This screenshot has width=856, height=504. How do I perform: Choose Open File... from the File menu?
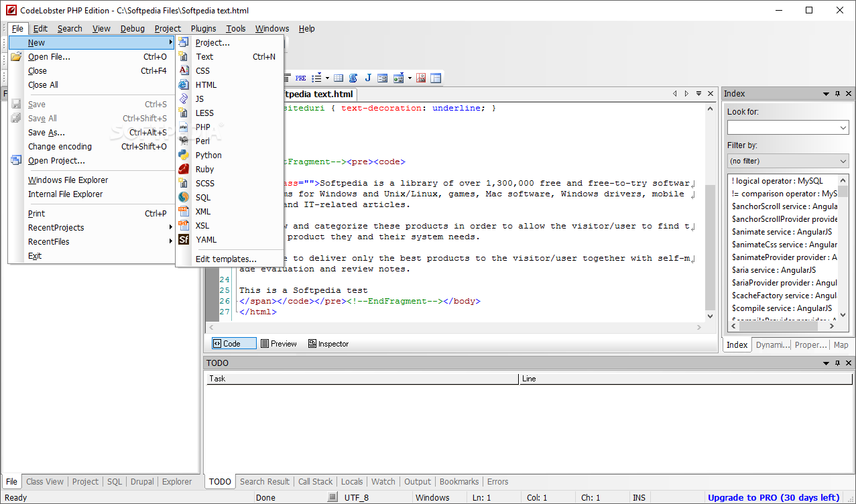pyautogui.click(x=91, y=56)
